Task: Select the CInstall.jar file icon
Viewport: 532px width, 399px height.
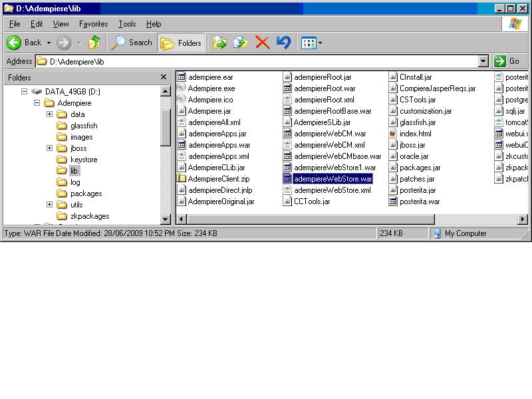Action: click(x=392, y=76)
